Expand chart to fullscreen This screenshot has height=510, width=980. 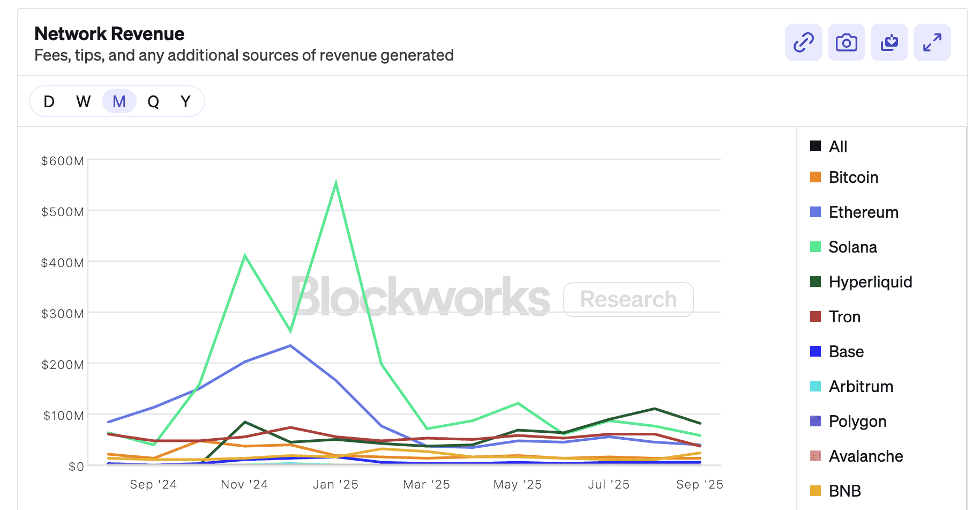point(932,42)
